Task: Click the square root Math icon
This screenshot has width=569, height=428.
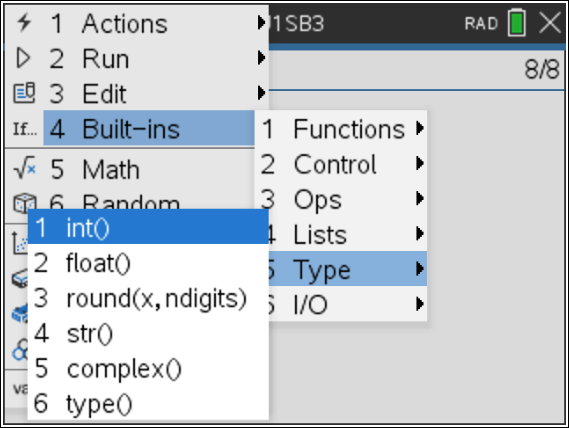Action: coord(25,168)
